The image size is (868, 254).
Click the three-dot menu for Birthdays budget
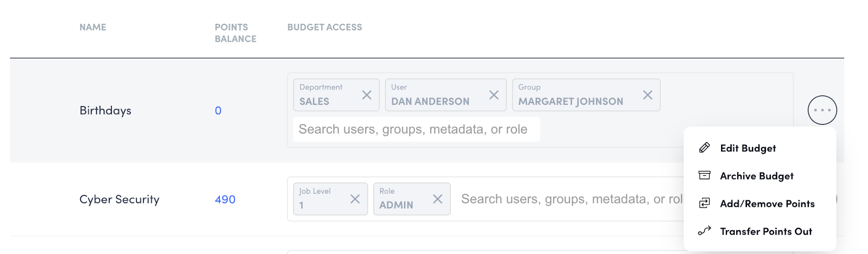[x=822, y=110]
